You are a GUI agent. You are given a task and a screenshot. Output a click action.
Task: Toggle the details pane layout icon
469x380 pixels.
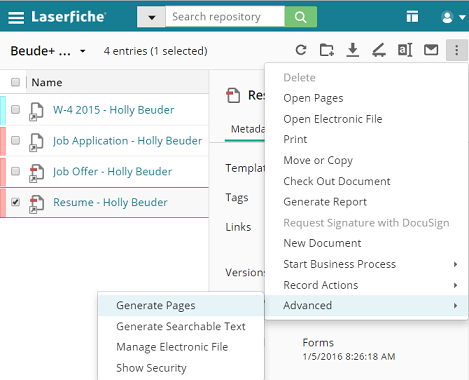pos(412,17)
